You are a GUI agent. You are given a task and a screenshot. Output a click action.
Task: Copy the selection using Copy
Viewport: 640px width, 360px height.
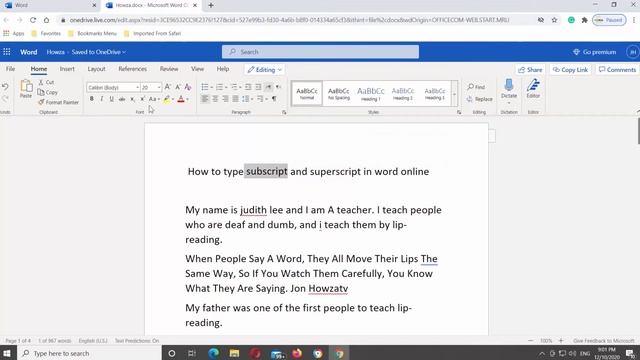click(x=48, y=92)
